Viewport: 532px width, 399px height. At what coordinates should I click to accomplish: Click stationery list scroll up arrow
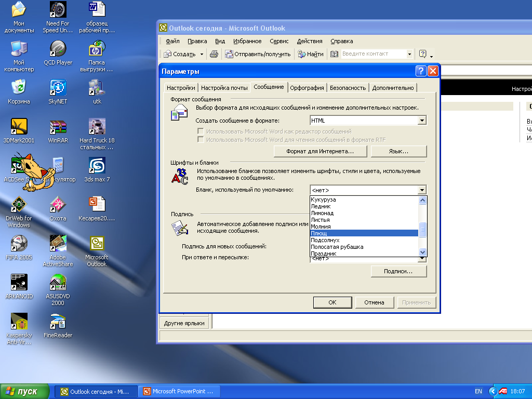tap(422, 200)
